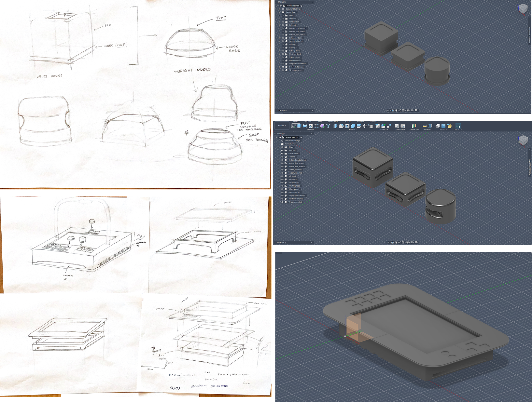
Task: Select Simple-form-tokens:1 in topmost window browser
Action: (298, 63)
